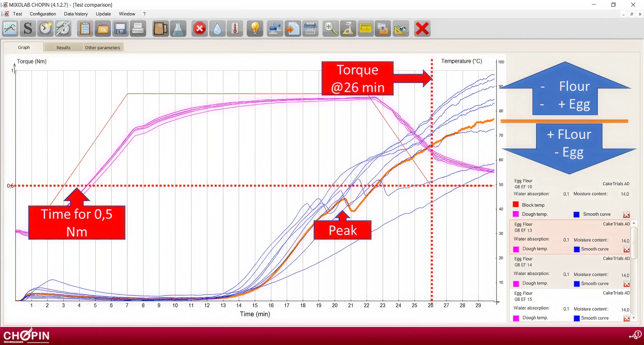Click the folder with photos icon
The width and height of the screenshot is (644, 345).
383,28
